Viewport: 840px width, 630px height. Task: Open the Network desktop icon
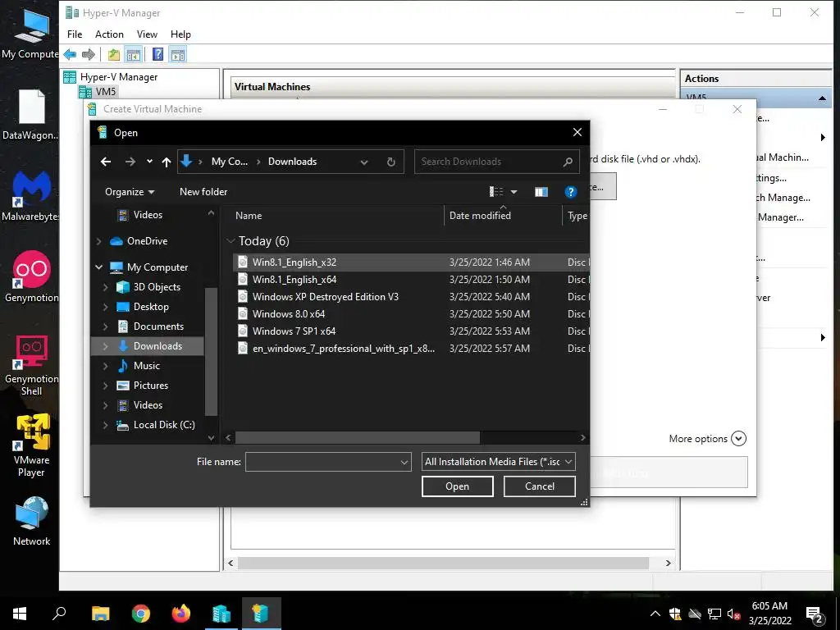pos(31,521)
